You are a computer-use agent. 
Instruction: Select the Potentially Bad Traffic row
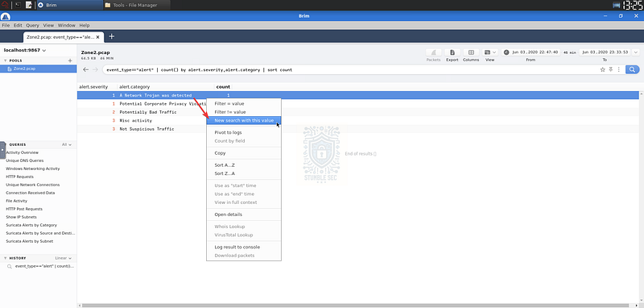[357, 112]
